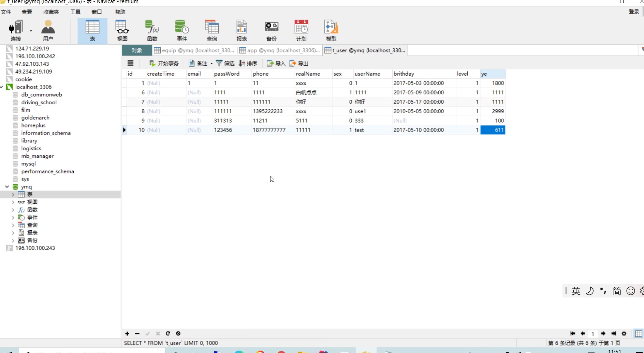Open the View (视图) toolbar icon
Image resolution: width=644 pixels, height=353 pixels.
click(x=122, y=31)
